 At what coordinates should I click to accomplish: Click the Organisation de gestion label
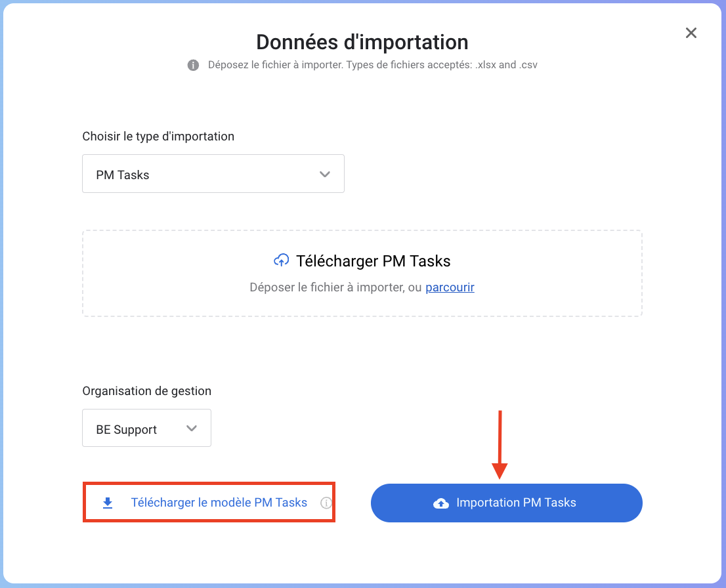tap(146, 391)
